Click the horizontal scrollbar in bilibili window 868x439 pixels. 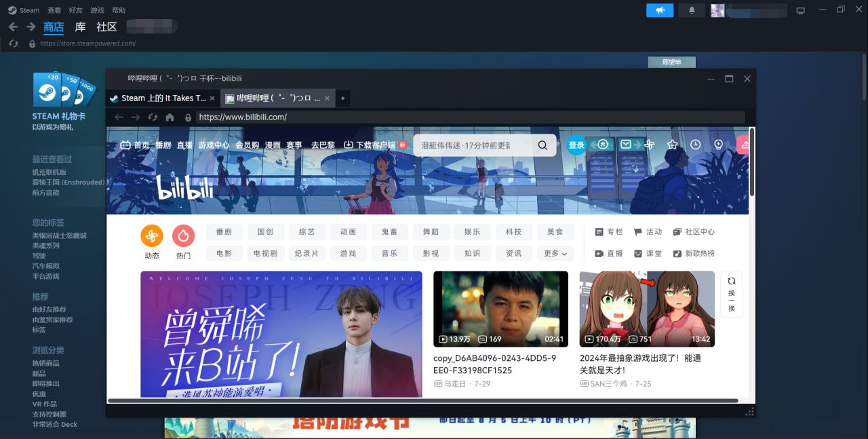point(422,401)
